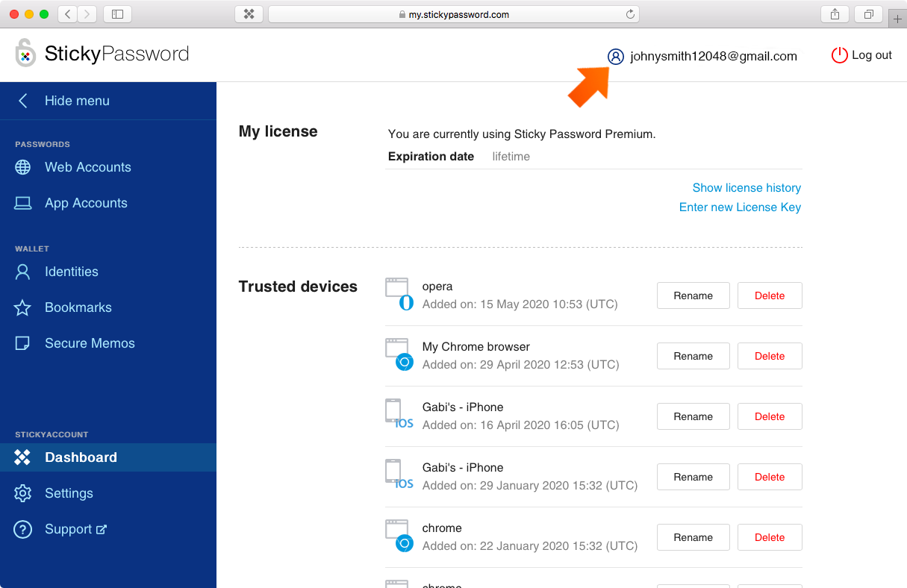Screen dimensions: 907x588
Task: Click 'Added on: 15 May 2020 10:53 (UTC)'
Action: point(520,304)
